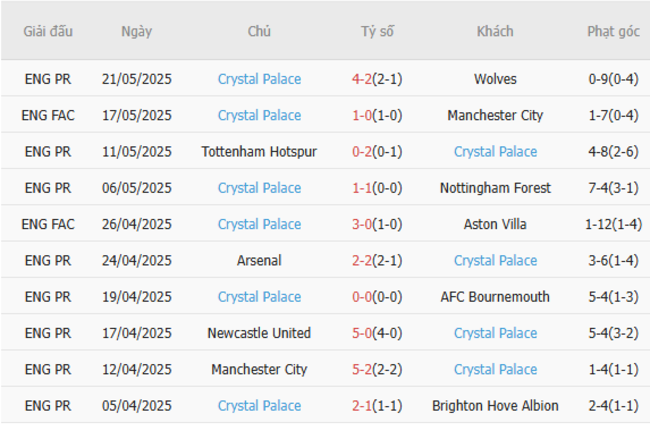Open the Brighton Hove Albion team link
This screenshot has width=650, height=439.
point(495,406)
